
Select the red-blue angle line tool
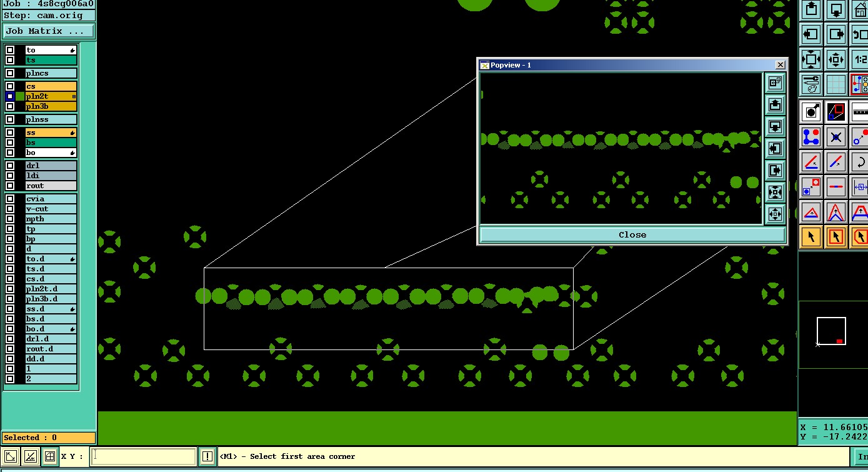(811, 162)
